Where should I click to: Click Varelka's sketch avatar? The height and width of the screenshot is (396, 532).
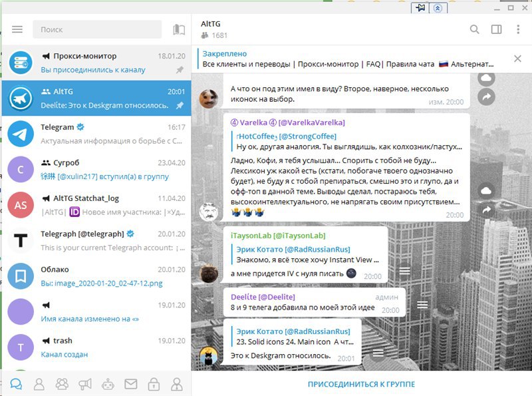click(208, 212)
